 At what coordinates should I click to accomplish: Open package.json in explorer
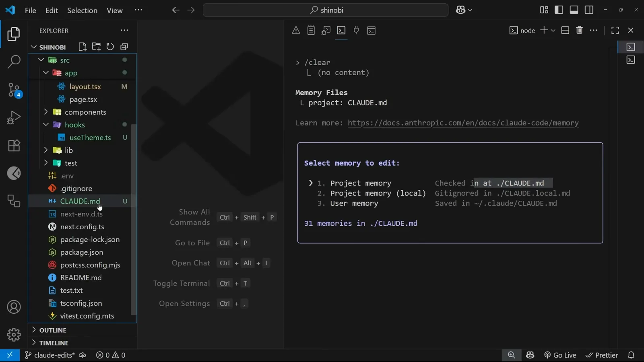pos(82,252)
